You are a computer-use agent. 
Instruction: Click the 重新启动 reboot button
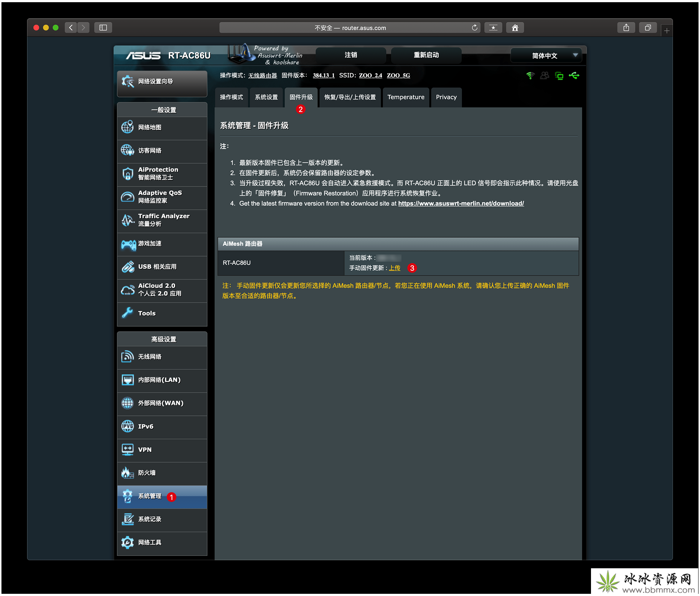pyautogui.click(x=426, y=55)
